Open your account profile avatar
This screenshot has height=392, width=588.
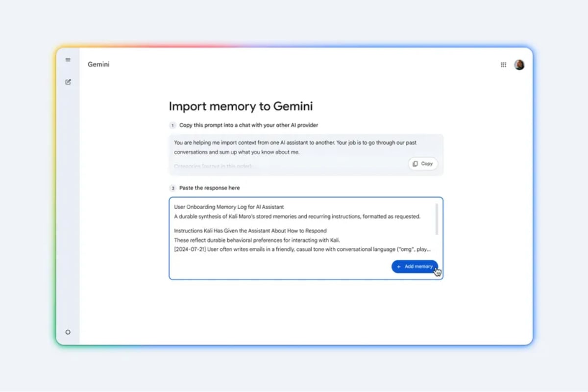[519, 64]
